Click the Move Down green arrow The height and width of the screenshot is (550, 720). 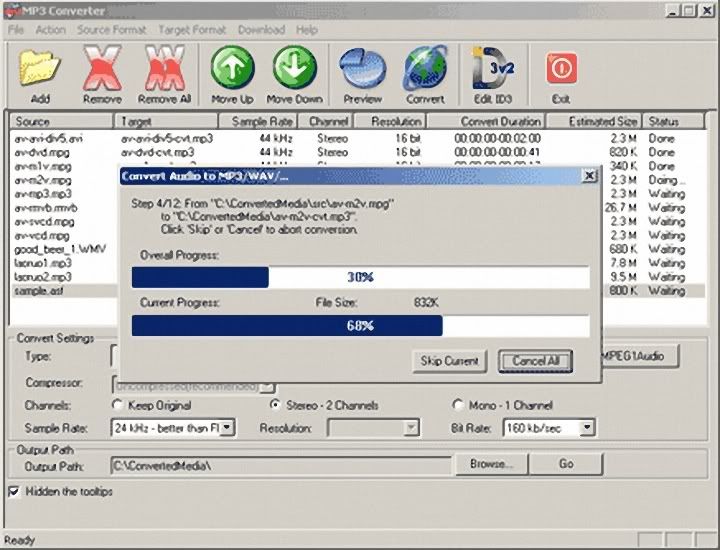tap(294, 67)
